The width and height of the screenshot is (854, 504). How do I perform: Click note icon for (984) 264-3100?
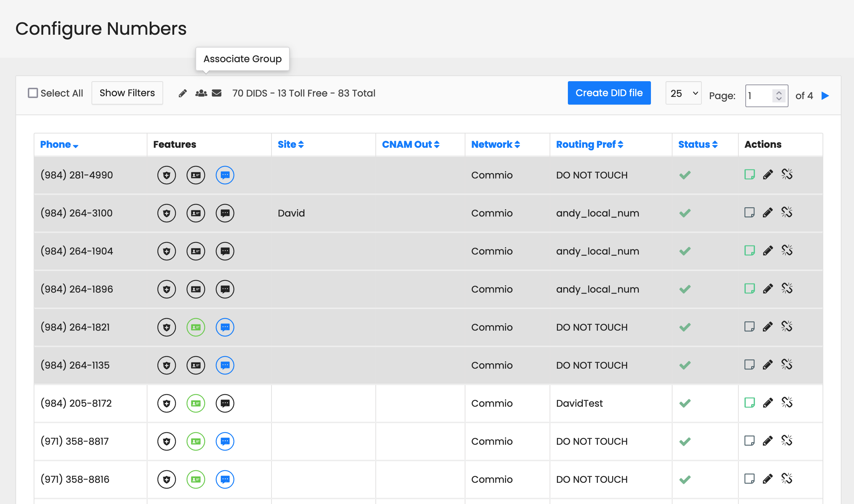[x=749, y=212]
